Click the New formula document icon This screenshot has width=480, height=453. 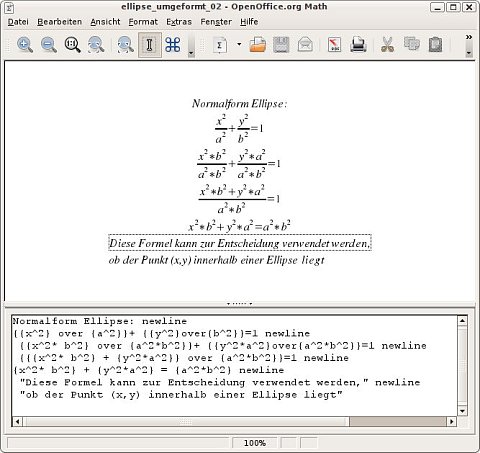point(220,45)
